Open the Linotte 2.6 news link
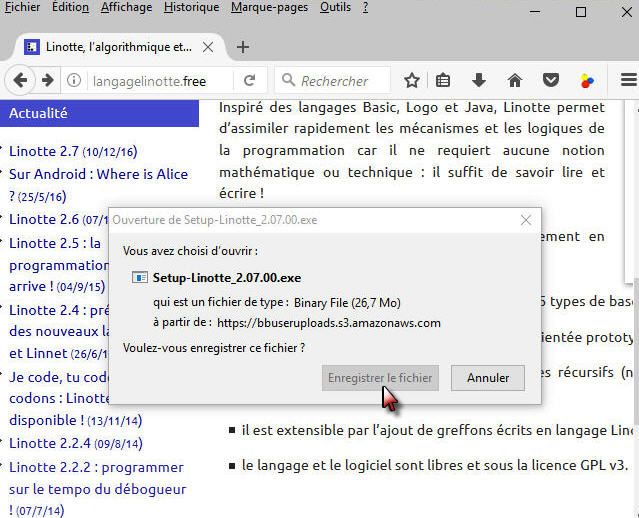Image resolution: width=639 pixels, height=518 pixels. [59, 219]
